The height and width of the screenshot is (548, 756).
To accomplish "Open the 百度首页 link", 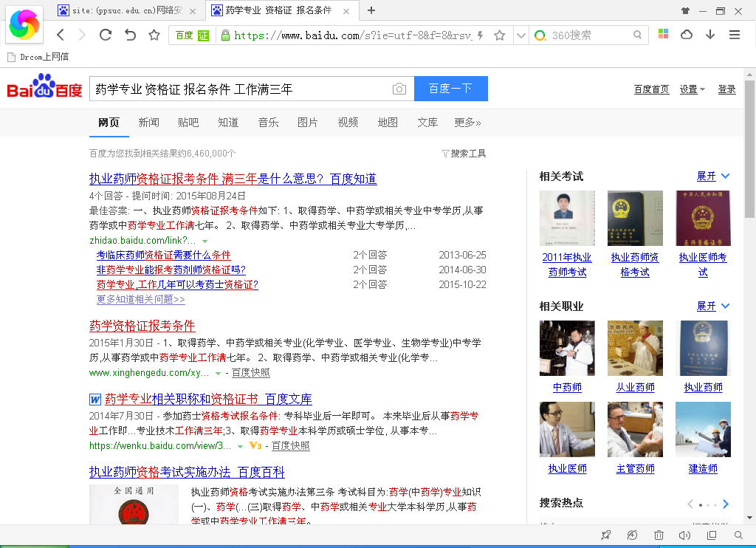I will coord(651,89).
